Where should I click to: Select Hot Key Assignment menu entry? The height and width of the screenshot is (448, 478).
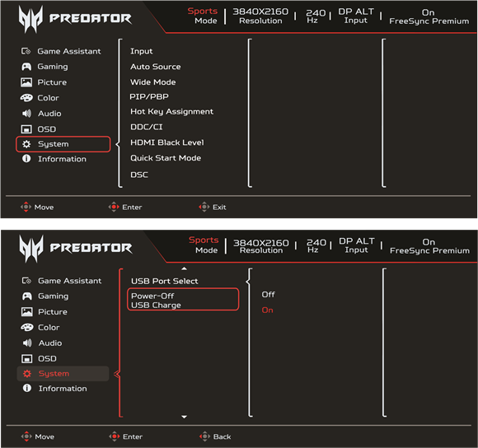click(x=171, y=112)
